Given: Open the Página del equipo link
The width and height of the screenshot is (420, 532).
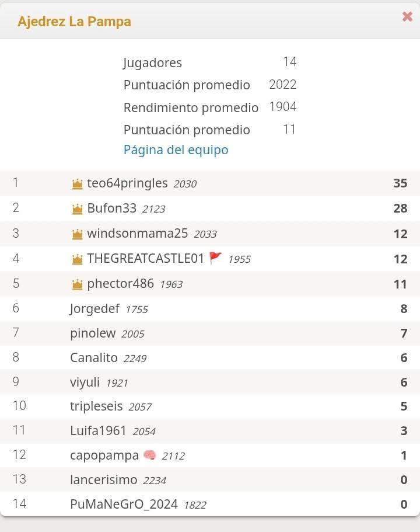Looking at the screenshot, I should 176,149.
